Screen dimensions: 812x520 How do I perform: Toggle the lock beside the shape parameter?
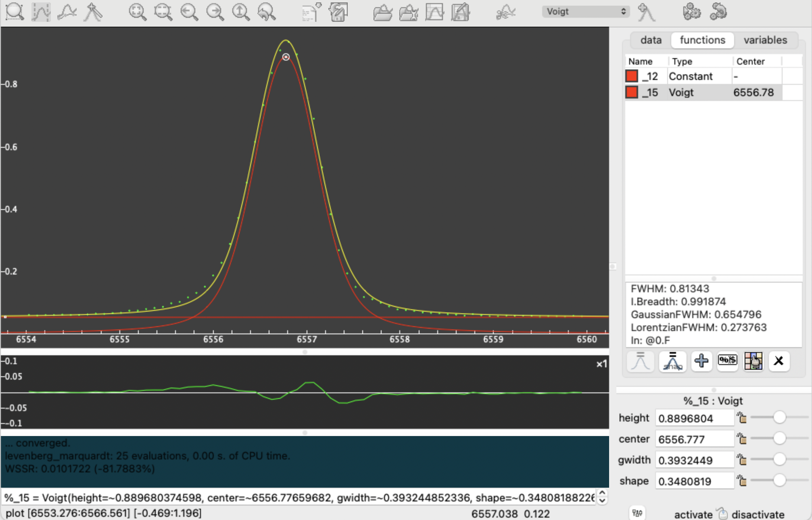tap(741, 481)
